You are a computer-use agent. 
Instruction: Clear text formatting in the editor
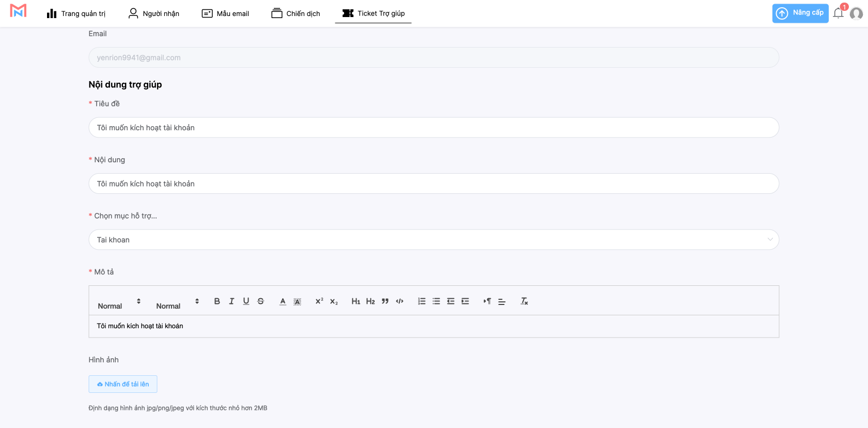[524, 301]
